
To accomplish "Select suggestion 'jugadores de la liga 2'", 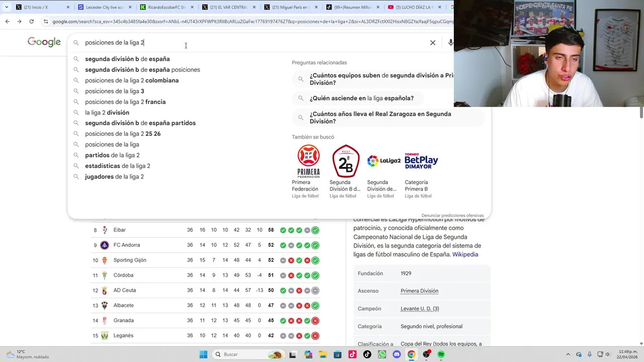I will coord(114,176).
